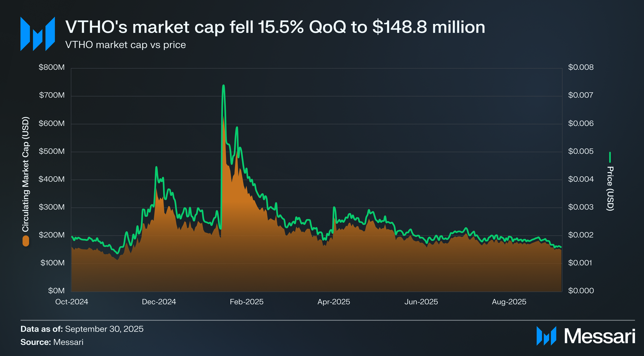
Task: Click the Apr-2025 x-axis label
Action: click(334, 302)
